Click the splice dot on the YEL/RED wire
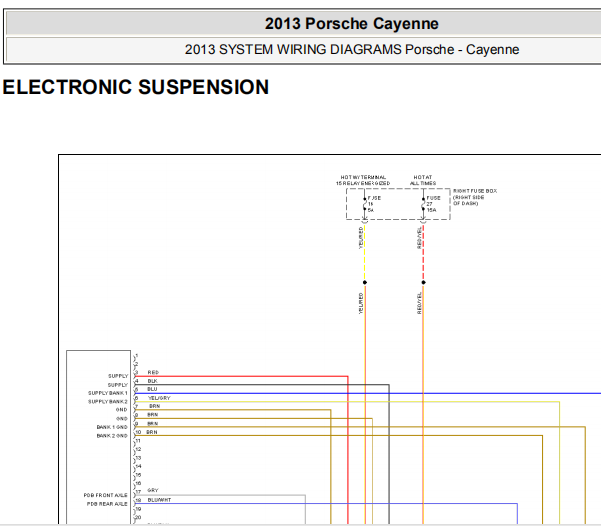 365,283
